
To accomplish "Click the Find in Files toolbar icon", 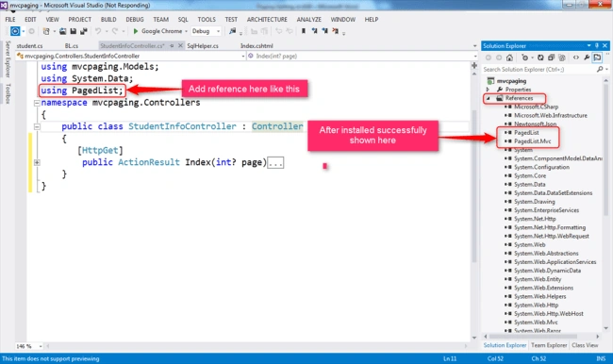I will click(233, 31).
